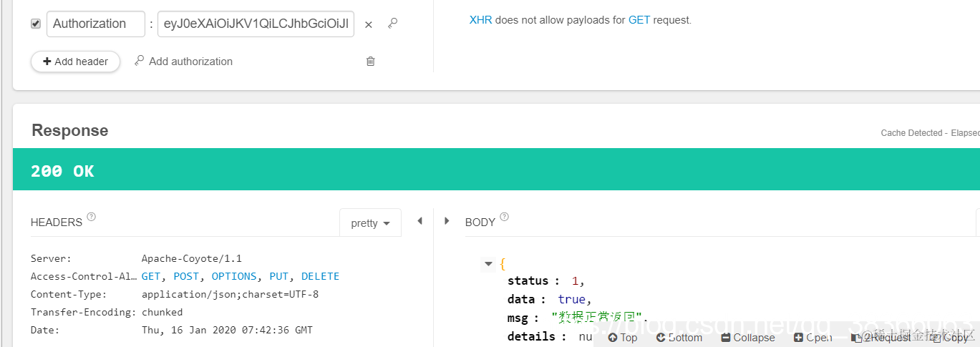Remove the Authorization header with X icon

click(x=369, y=24)
